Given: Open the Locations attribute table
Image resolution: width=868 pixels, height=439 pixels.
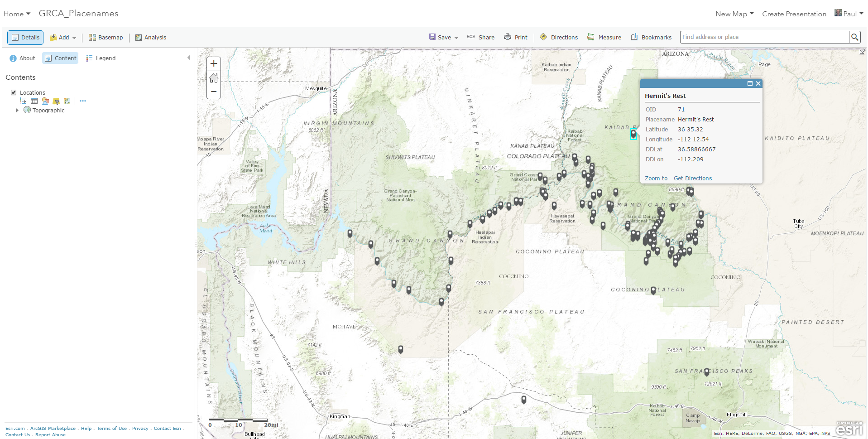Looking at the screenshot, I should [34, 101].
